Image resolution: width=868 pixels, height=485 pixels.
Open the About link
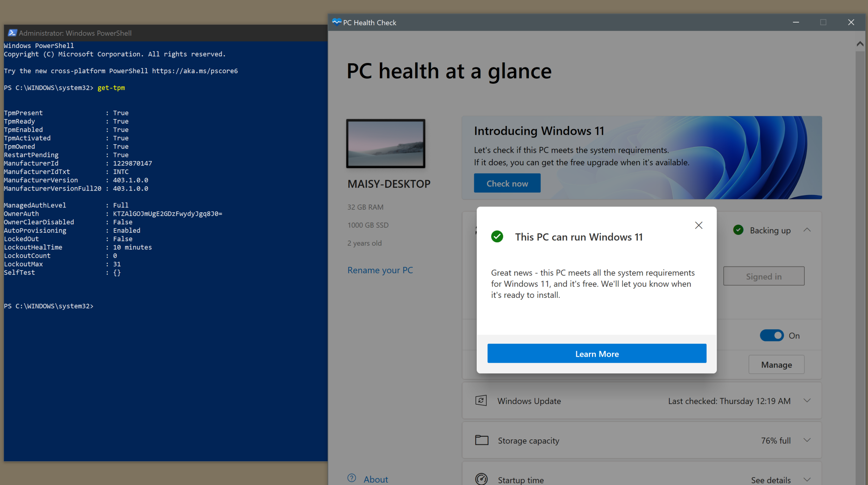(375, 479)
